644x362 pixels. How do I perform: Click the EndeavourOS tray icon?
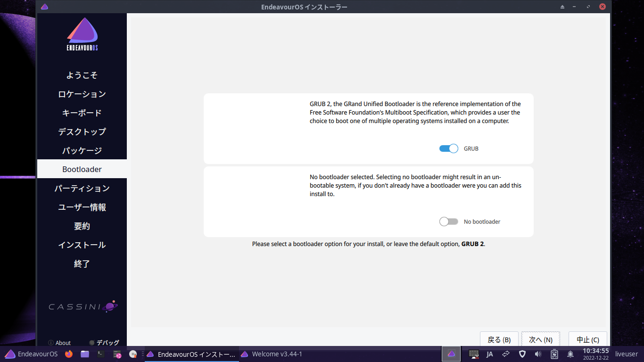451,354
